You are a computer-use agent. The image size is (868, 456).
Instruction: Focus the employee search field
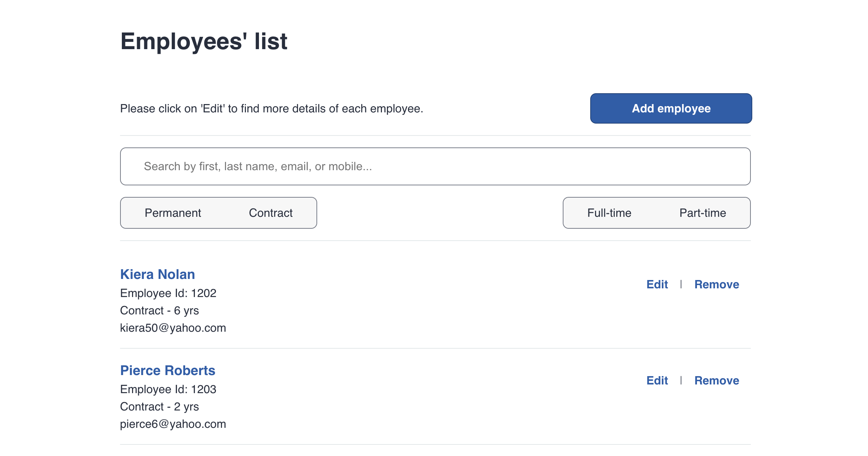pos(435,166)
